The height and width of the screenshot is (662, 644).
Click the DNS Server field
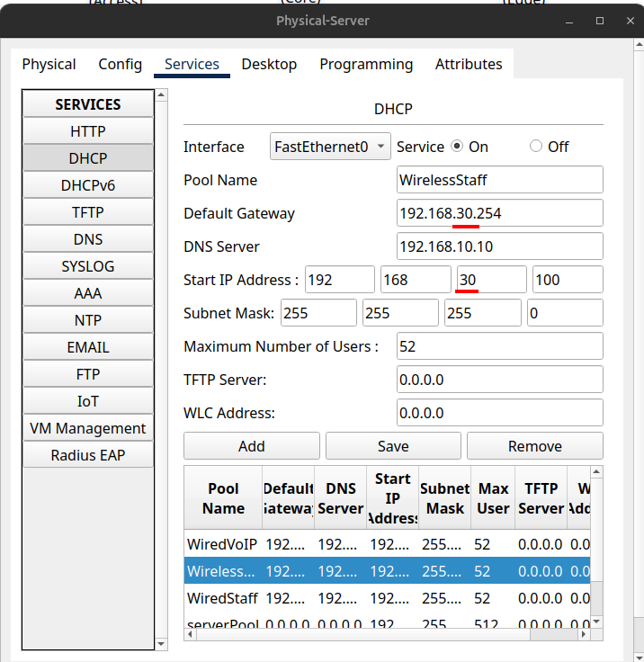pyautogui.click(x=499, y=246)
